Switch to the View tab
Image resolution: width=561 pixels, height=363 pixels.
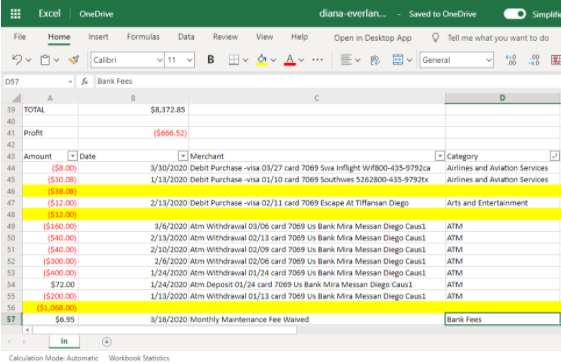point(264,37)
